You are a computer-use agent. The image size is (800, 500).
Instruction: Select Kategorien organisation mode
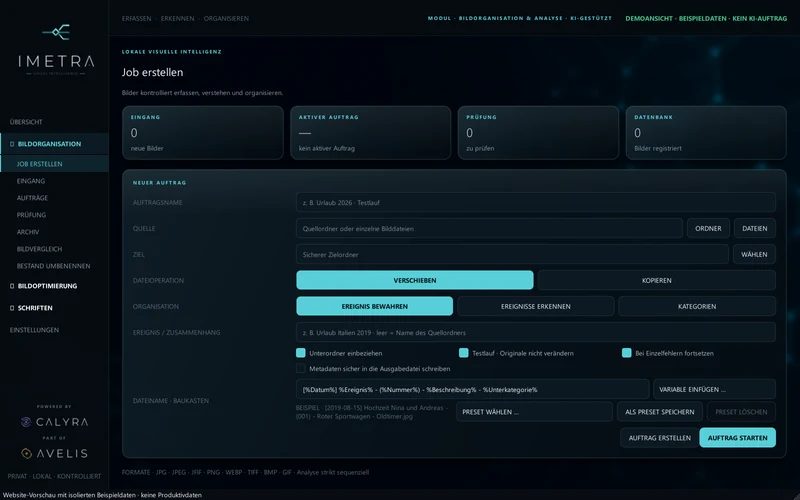697,306
